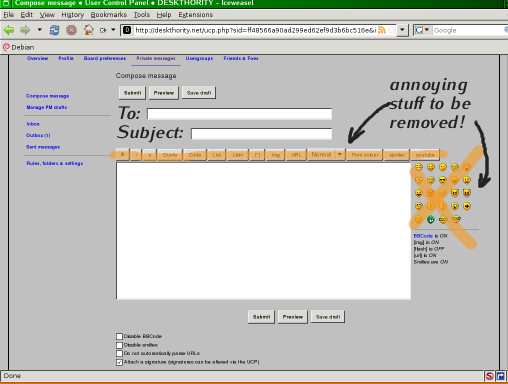Open Manage PM drafts link
The width and height of the screenshot is (508, 384).
pyautogui.click(x=47, y=107)
